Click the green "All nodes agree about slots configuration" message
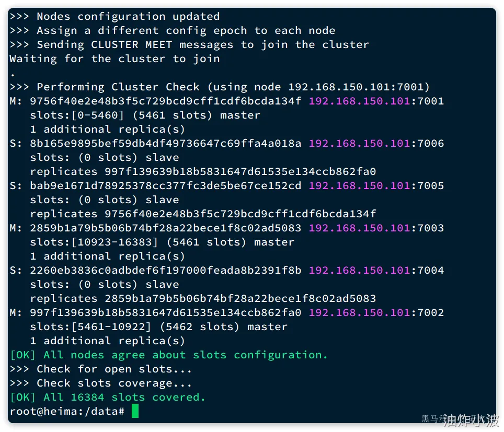504x432 pixels. point(168,355)
